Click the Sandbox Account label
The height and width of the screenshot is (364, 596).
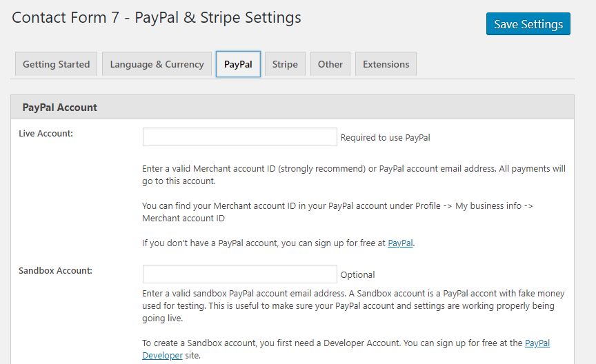[55, 270]
